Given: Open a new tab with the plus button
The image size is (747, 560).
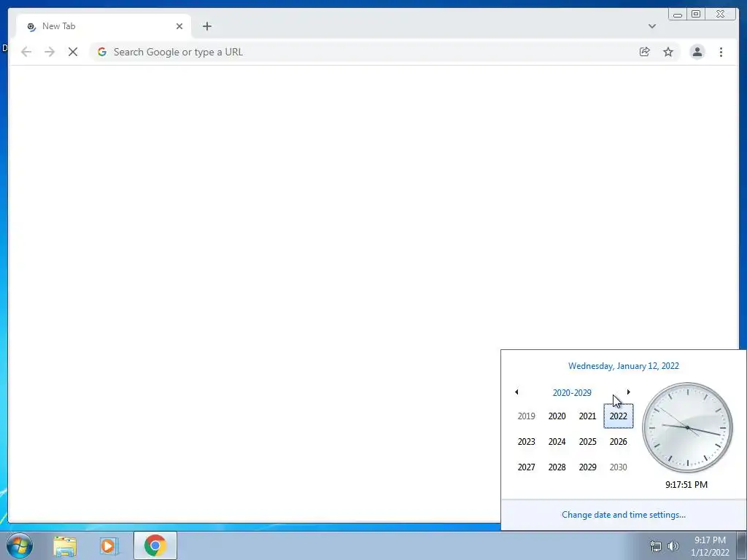Looking at the screenshot, I should [206, 26].
